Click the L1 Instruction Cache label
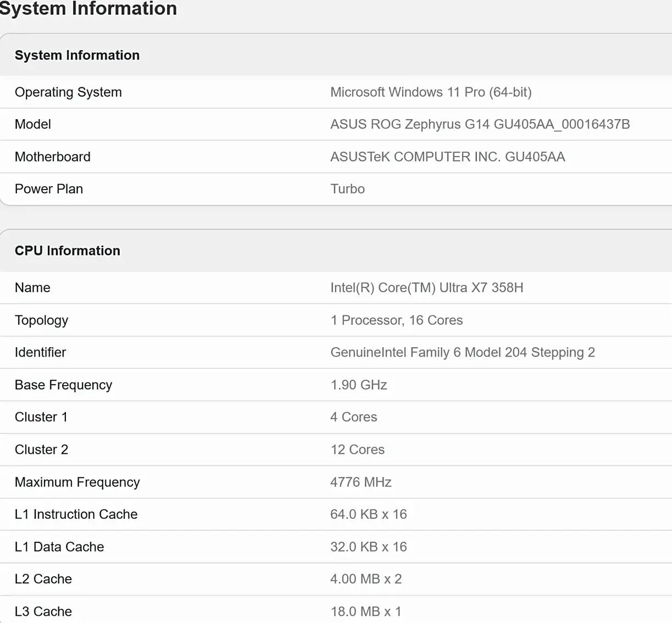The width and height of the screenshot is (672, 623). (76, 515)
